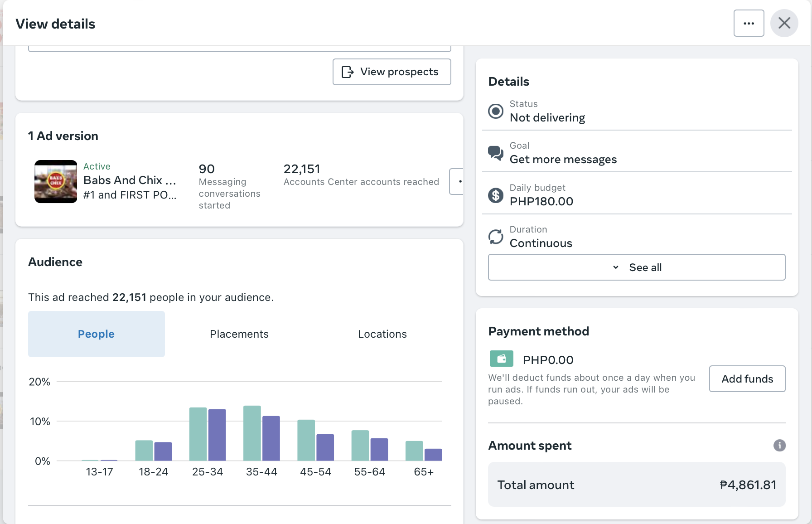The width and height of the screenshot is (812, 524).
Task: Open the ad version overflow menu button
Action: (458, 181)
